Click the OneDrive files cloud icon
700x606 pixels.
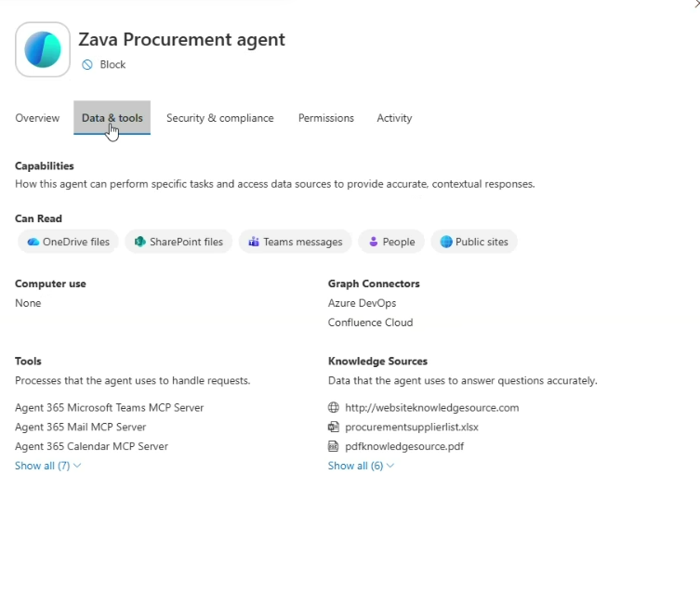tap(33, 242)
